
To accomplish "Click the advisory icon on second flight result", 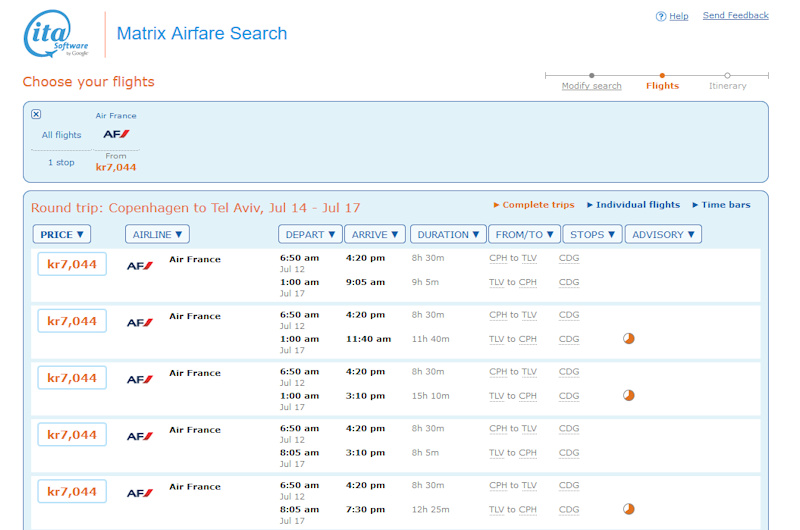I will [628, 338].
